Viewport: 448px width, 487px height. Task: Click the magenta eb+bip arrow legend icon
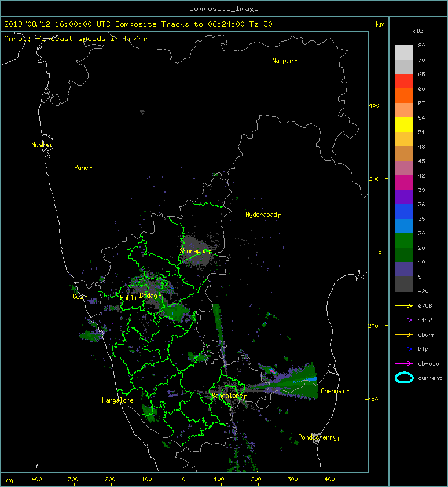[x=404, y=363]
